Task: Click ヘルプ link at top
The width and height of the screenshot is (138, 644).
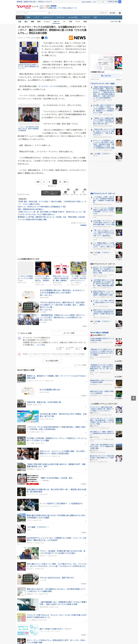Action: click(x=94, y=2)
